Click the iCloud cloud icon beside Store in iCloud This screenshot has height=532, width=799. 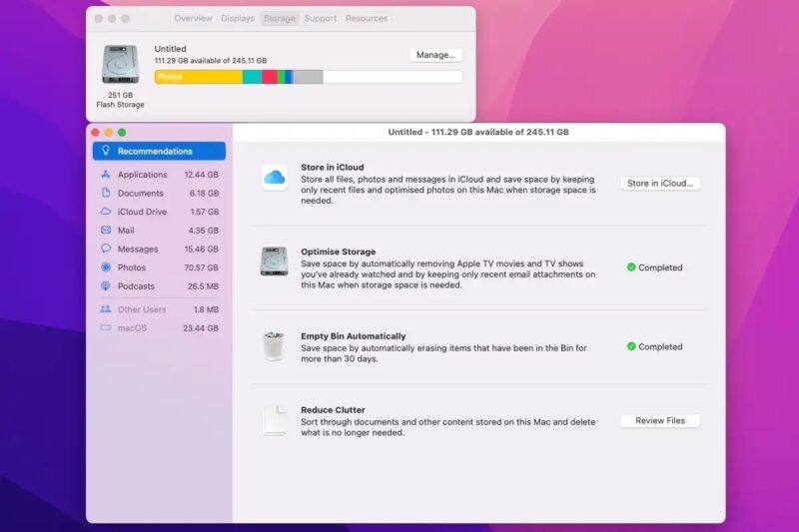(274, 178)
